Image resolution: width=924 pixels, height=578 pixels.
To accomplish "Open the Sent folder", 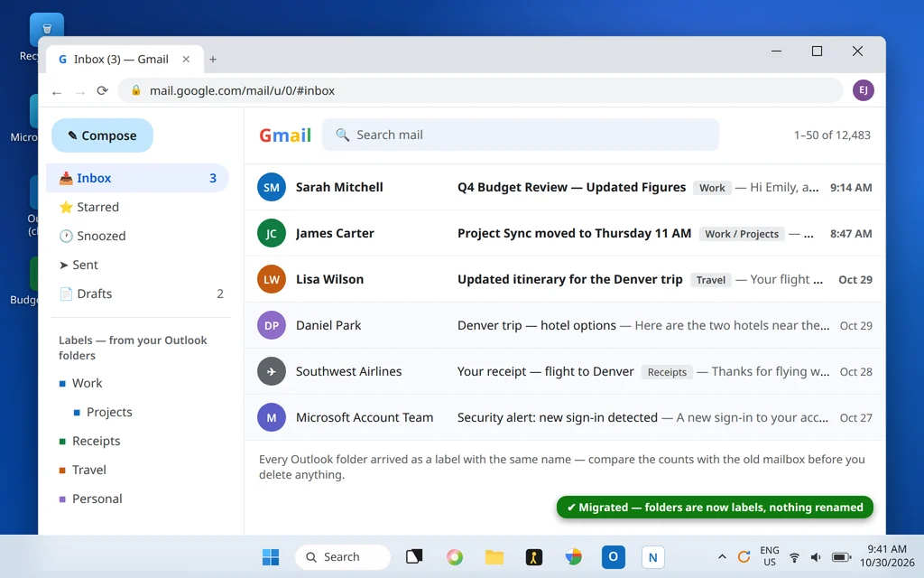I will click(137, 265).
